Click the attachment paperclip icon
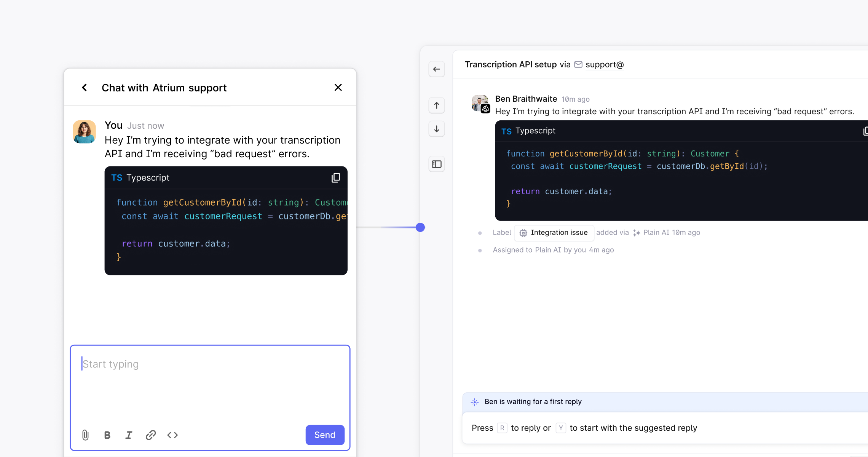868x457 pixels. 85,435
